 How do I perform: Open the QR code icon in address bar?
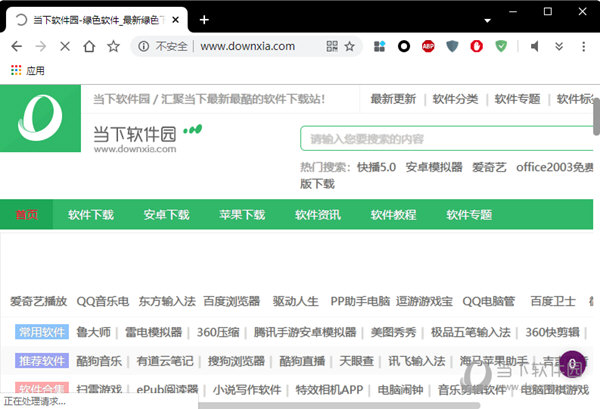point(332,47)
